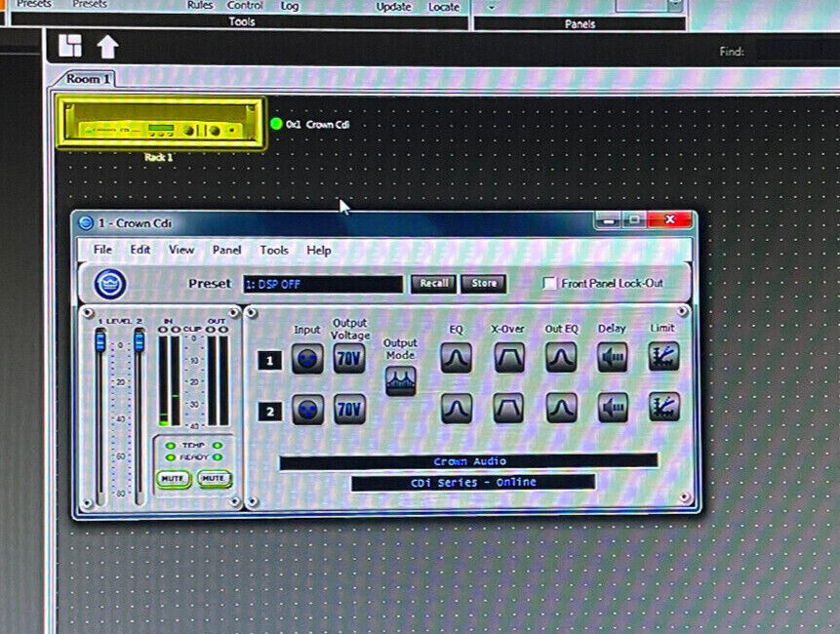Select channel 2 number label
This screenshot has height=634, width=840.
[270, 412]
